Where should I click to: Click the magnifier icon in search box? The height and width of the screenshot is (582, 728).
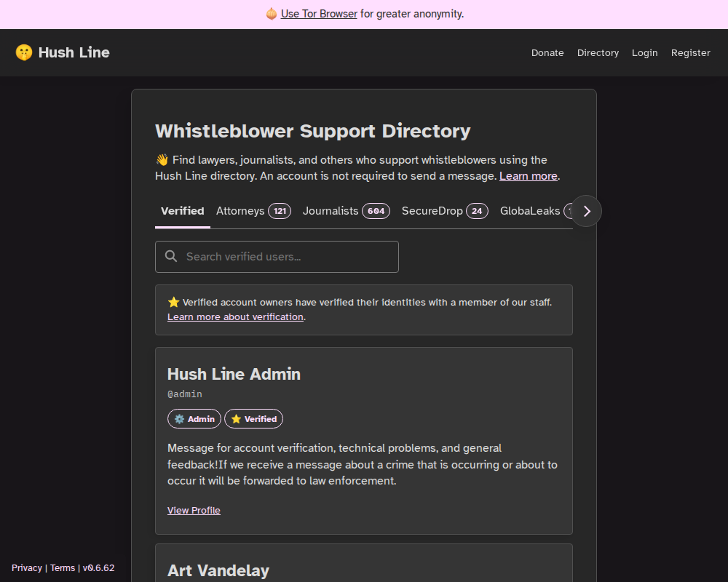pyautogui.click(x=171, y=256)
